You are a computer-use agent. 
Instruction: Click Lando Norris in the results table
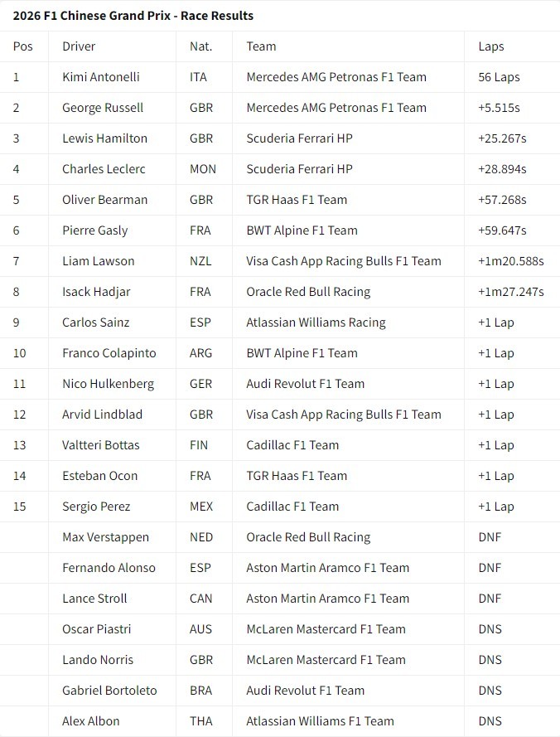98,660
